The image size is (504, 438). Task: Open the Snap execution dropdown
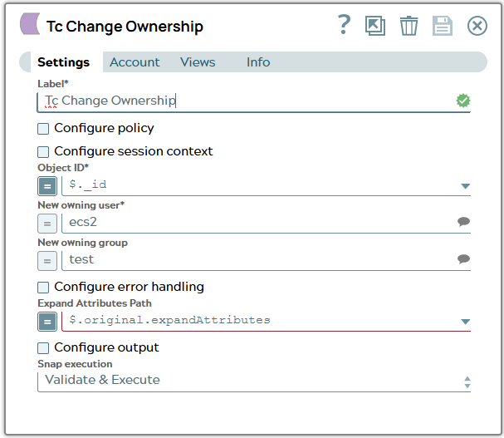point(254,381)
